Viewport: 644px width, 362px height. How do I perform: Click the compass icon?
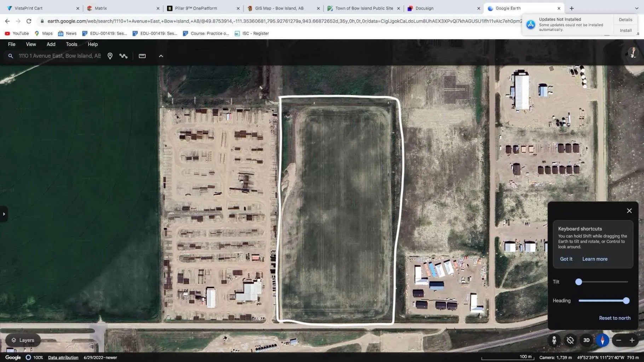click(602, 340)
